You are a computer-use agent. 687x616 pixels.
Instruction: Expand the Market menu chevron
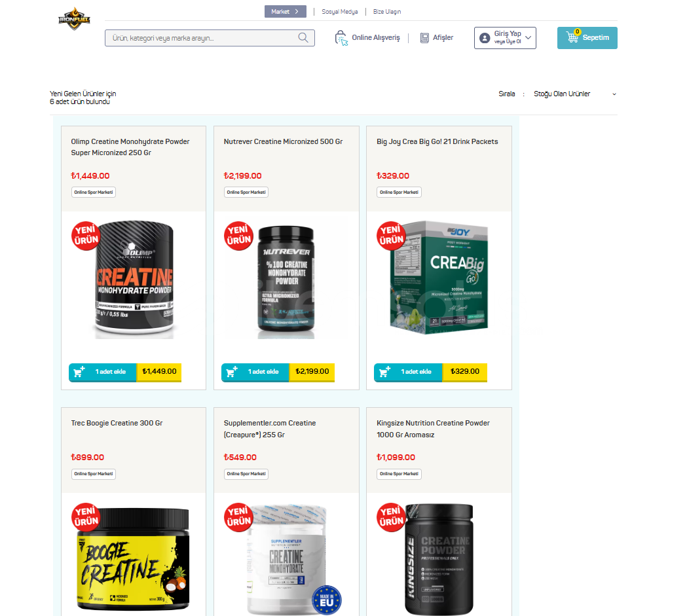click(297, 11)
